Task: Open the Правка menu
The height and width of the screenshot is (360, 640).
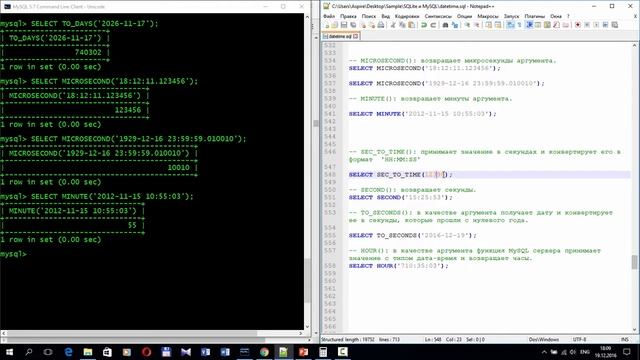Action: point(348,16)
